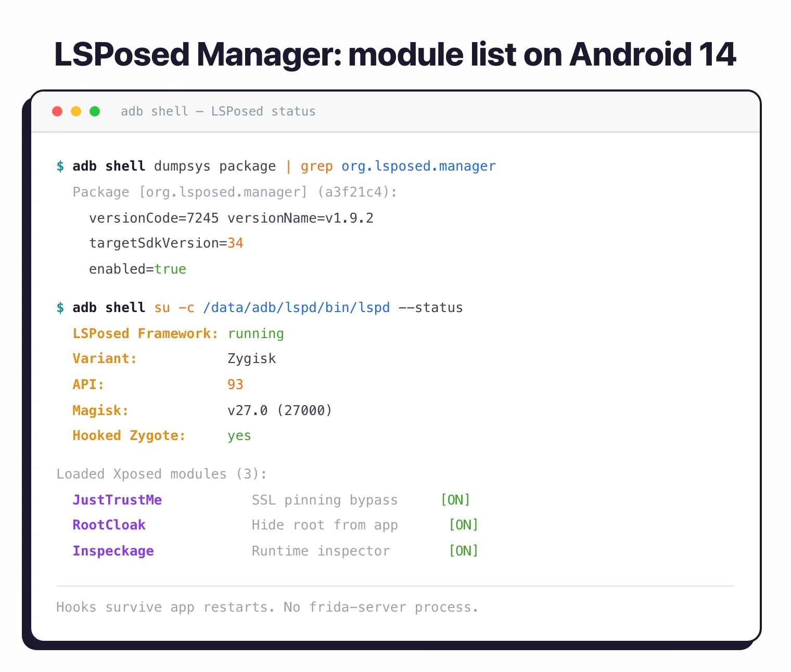Click the 'API:' label
Screen dimensions: 791x672
click(88, 384)
